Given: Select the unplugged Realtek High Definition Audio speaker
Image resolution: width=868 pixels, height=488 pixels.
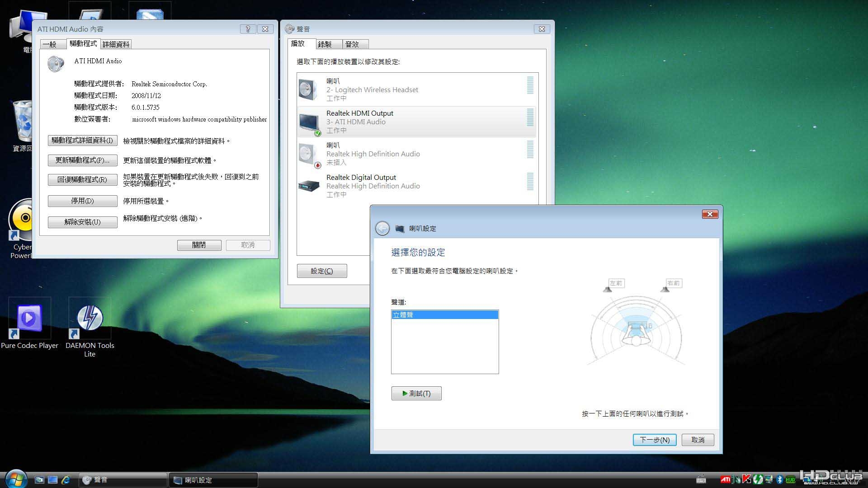Looking at the screenshot, I should pyautogui.click(x=416, y=154).
